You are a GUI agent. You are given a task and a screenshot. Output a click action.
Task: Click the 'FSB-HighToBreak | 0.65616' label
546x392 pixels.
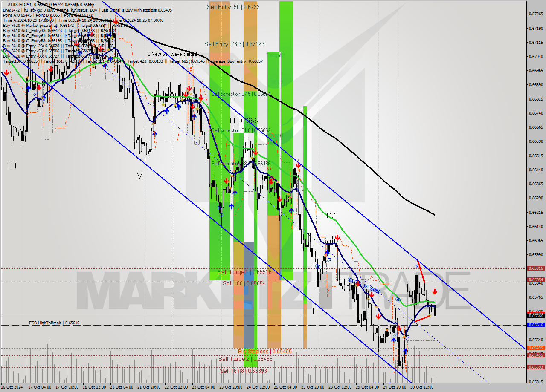click(54, 323)
